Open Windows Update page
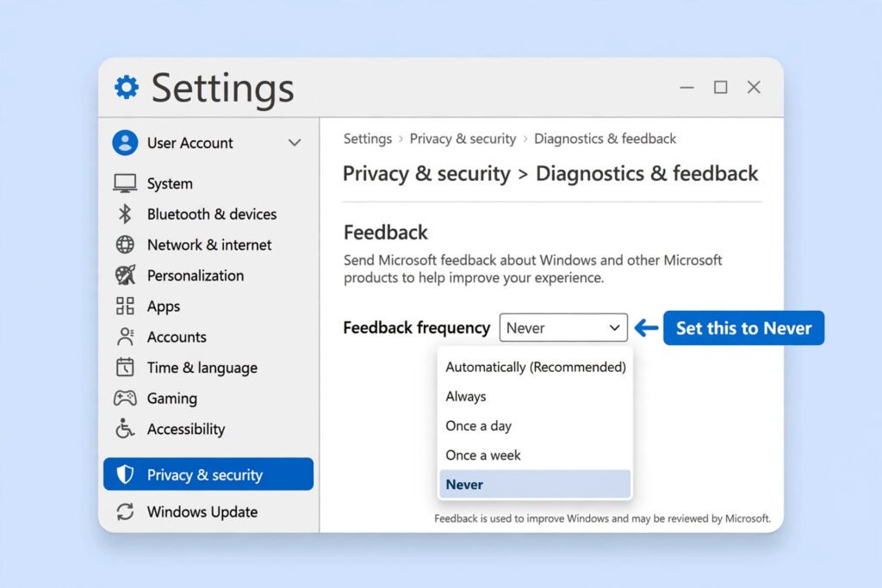The height and width of the screenshot is (588, 882). tap(202, 511)
